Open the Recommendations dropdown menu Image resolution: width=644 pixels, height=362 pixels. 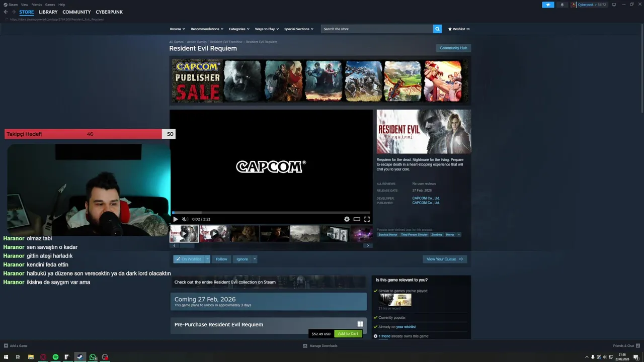(207, 29)
